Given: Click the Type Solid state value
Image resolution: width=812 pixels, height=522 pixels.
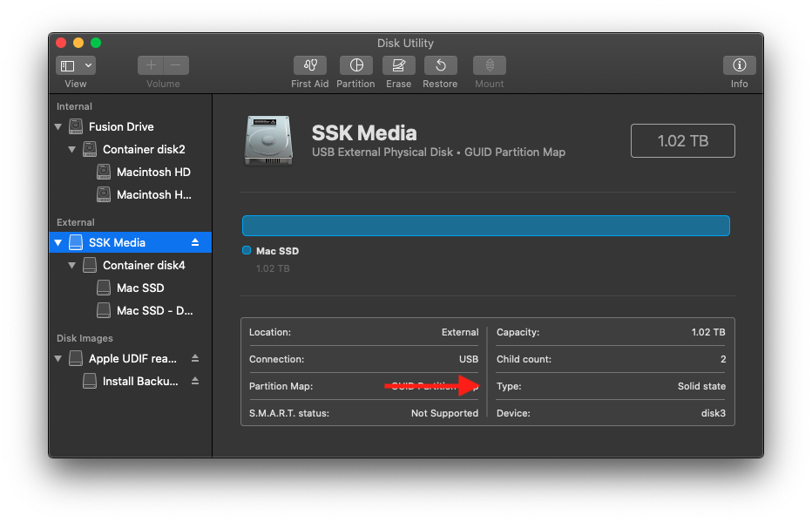Looking at the screenshot, I should click(x=701, y=386).
